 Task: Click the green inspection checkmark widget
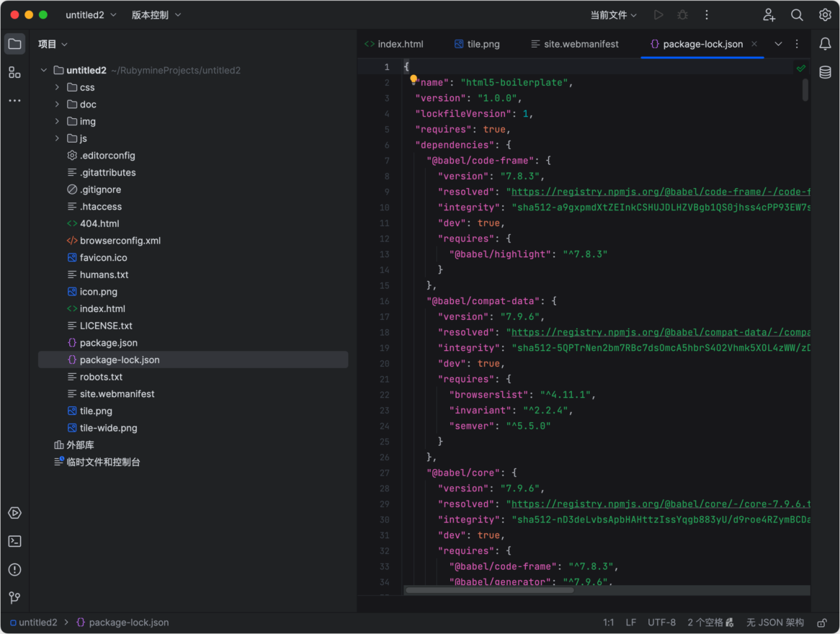coord(801,68)
